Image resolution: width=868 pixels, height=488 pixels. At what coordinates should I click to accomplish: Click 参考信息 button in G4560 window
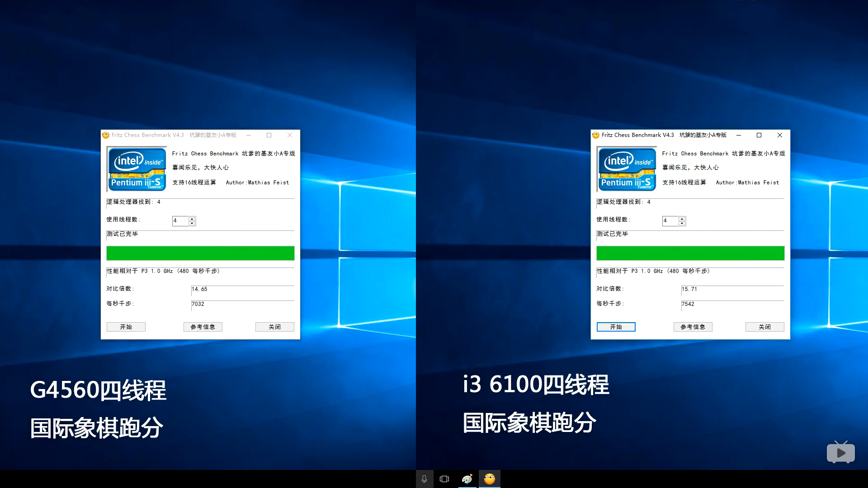203,327
